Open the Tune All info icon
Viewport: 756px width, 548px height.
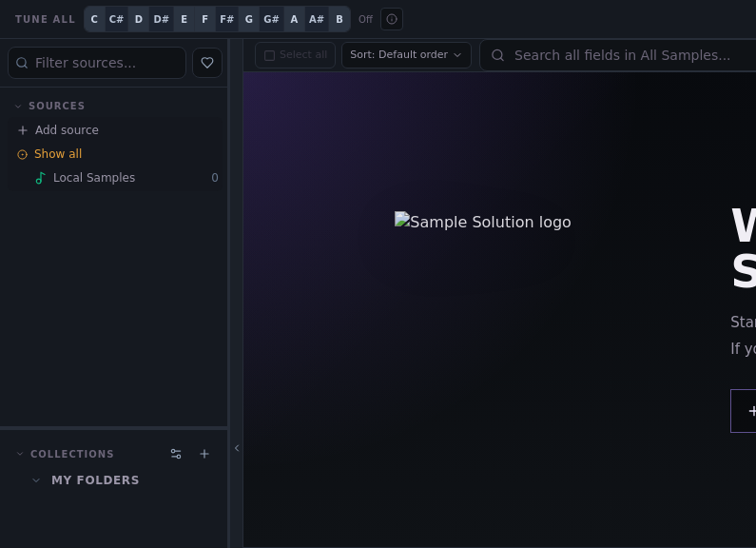[x=392, y=19]
